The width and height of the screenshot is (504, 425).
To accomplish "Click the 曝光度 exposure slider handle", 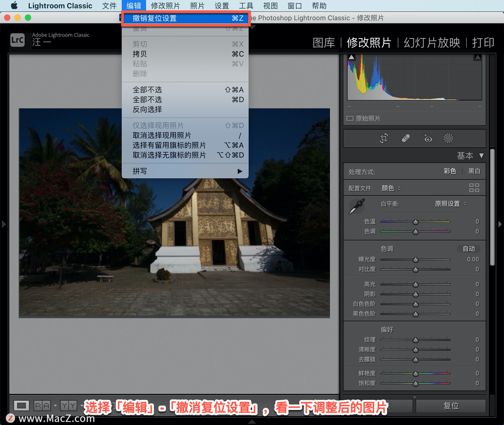I will point(416,260).
